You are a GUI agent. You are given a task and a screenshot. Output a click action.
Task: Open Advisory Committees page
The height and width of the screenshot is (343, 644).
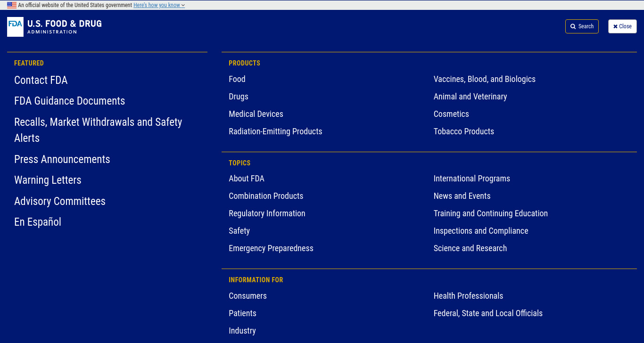pyautogui.click(x=60, y=201)
